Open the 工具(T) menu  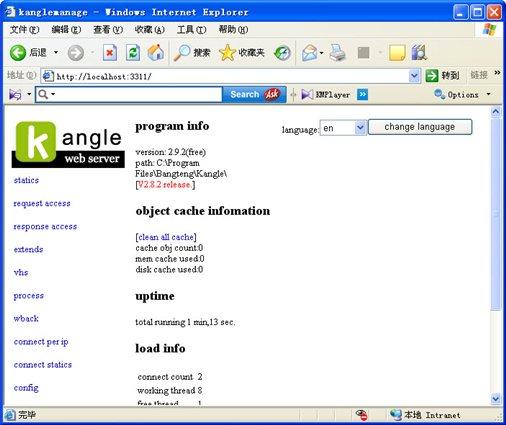tap(192, 30)
